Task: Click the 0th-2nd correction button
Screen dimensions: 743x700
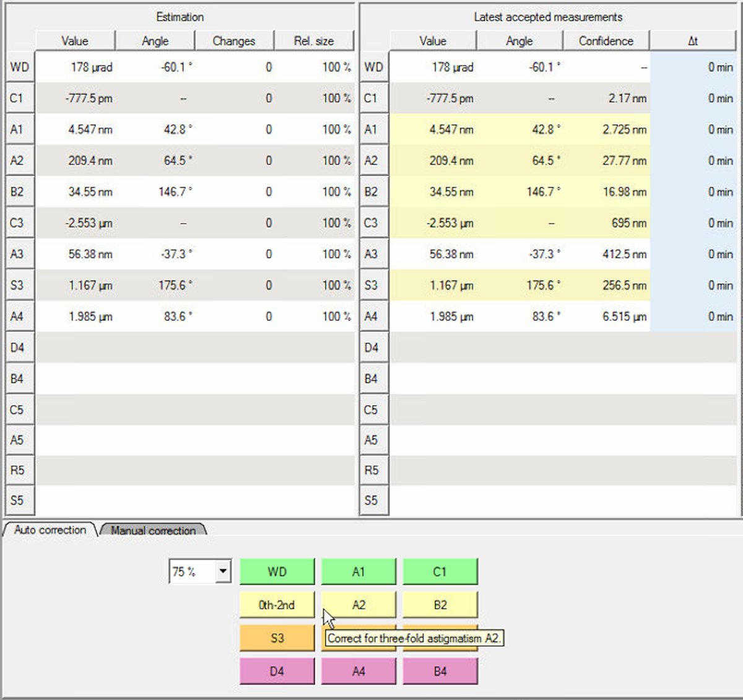Action: tap(277, 604)
